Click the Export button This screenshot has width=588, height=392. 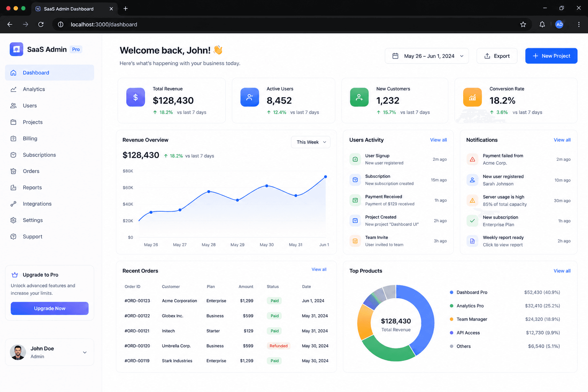coord(497,56)
